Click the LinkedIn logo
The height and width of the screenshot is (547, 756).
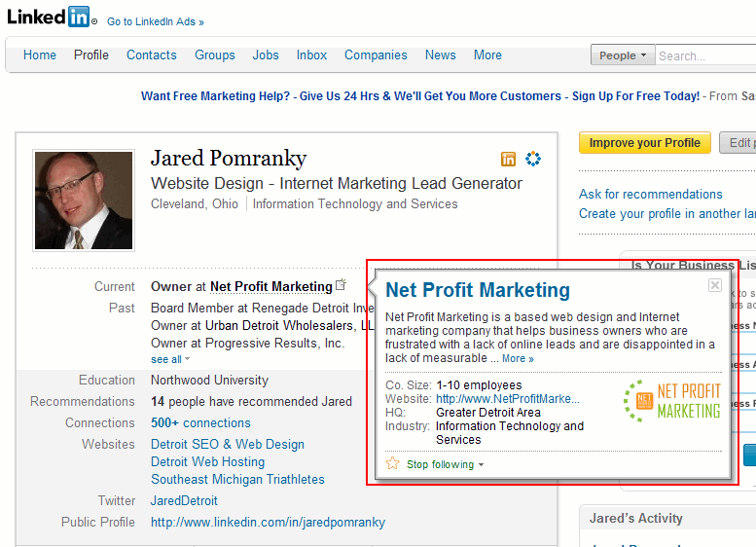(x=53, y=17)
